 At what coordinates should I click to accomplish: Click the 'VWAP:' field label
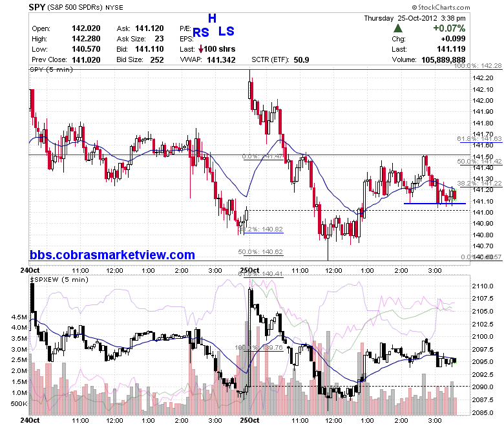(x=191, y=60)
